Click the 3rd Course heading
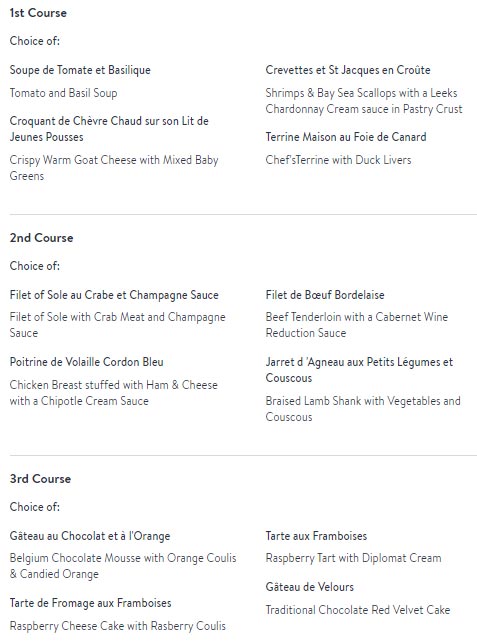The image size is (477, 643). (40, 479)
